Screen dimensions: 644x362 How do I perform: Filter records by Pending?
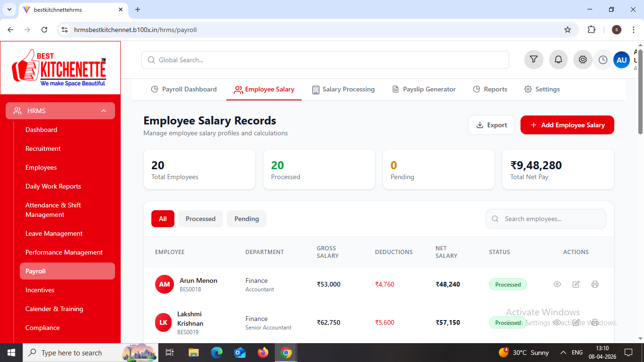(x=247, y=219)
